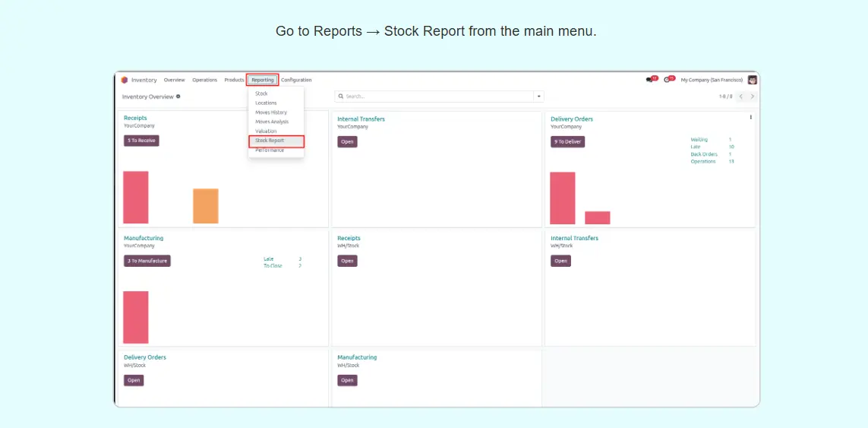Click the Odoo Inventory app logo icon
The width and height of the screenshot is (868, 428).
[125, 80]
